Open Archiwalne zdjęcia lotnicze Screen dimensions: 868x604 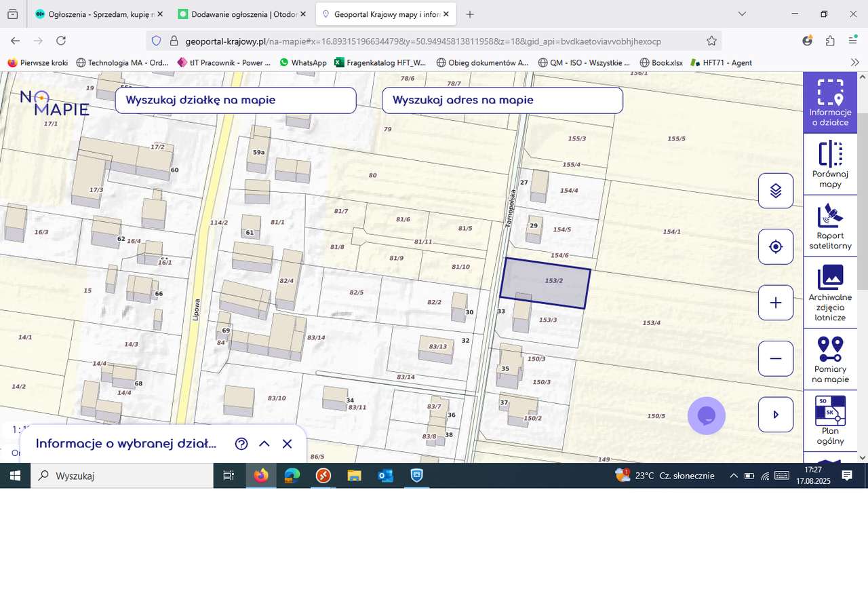pyautogui.click(x=830, y=292)
